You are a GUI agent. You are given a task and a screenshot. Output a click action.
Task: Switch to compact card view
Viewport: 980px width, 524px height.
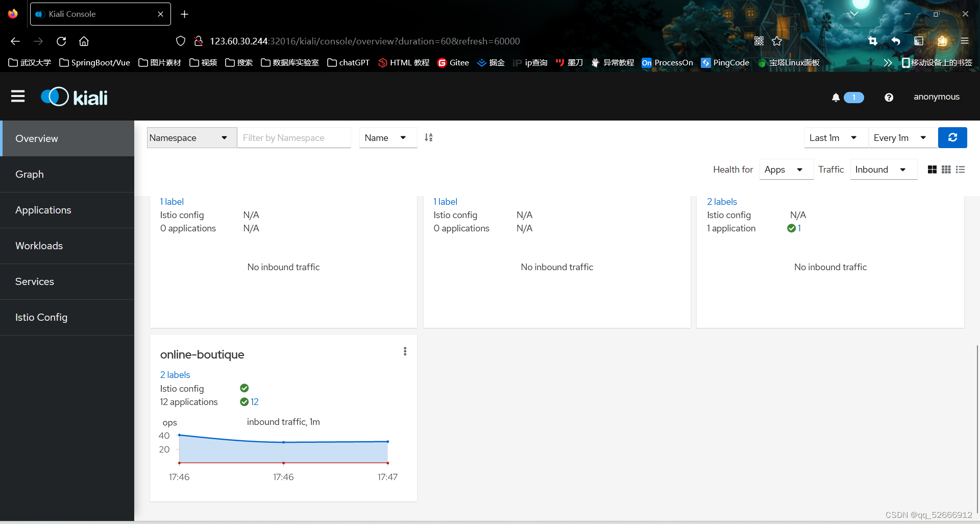pos(946,170)
